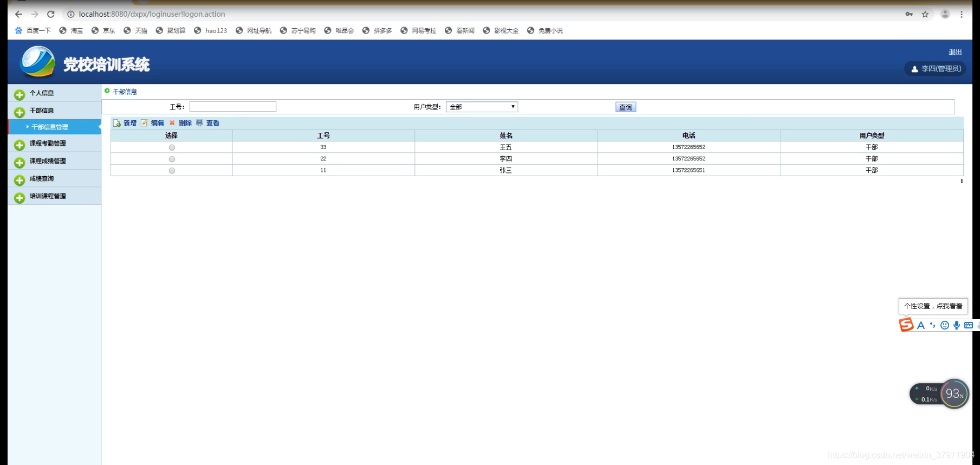Select the radio button for 张三

click(172, 171)
